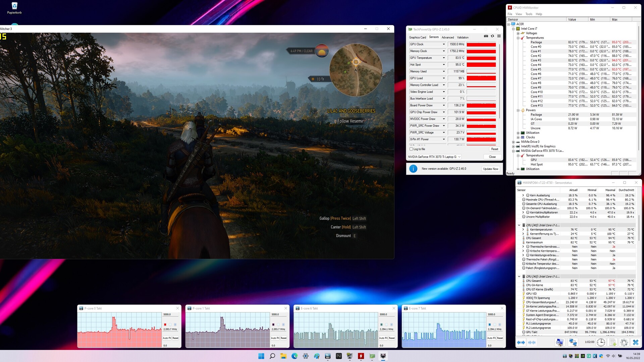Select the Sensors tab in GPU-Z
644x362 pixels.
[x=434, y=37]
